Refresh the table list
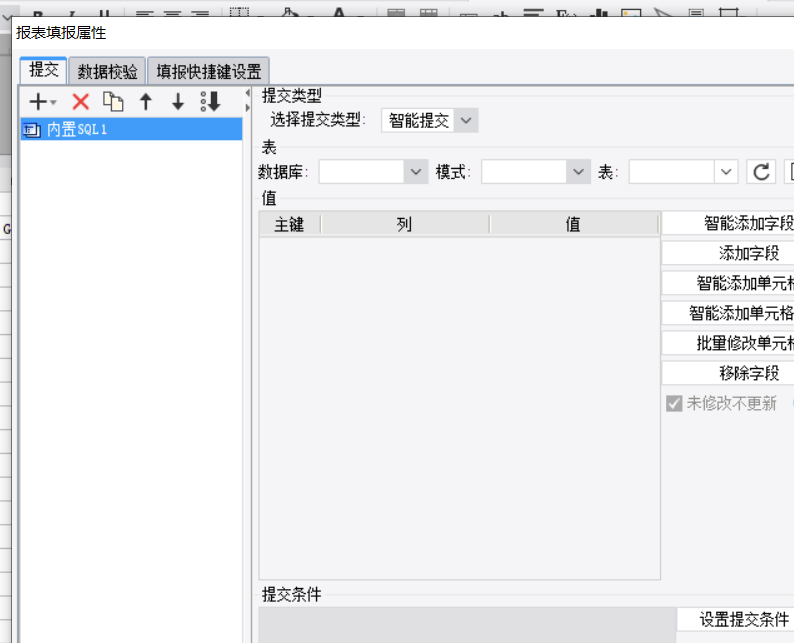Screen dimensions: 794x643 [x=761, y=172]
